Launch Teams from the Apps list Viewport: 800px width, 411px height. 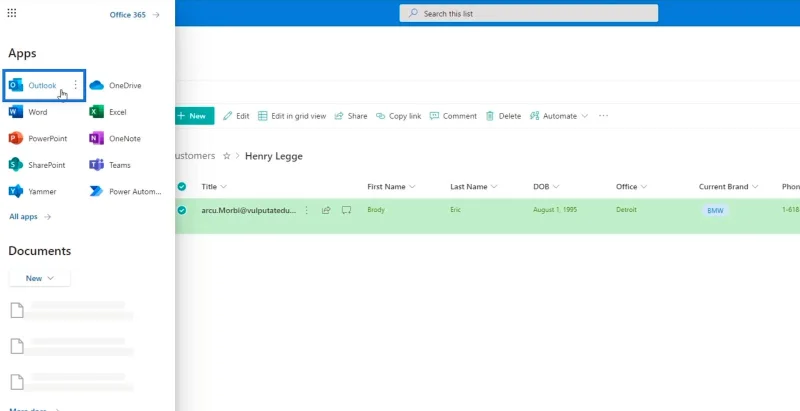click(x=110, y=165)
